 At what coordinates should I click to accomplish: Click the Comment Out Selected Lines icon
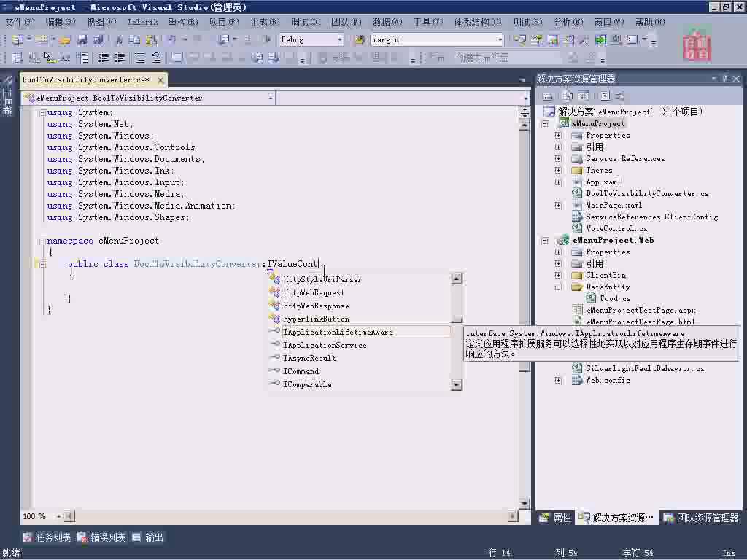tap(139, 58)
